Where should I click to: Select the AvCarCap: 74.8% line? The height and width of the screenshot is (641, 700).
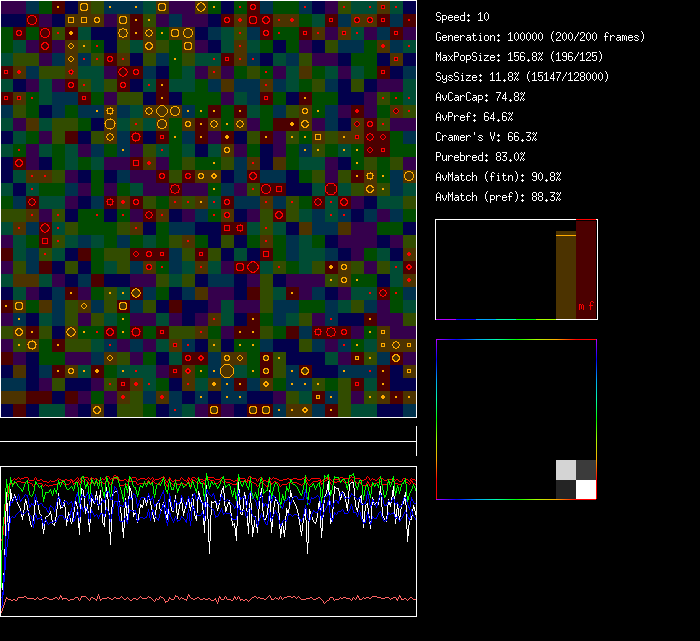pos(480,97)
